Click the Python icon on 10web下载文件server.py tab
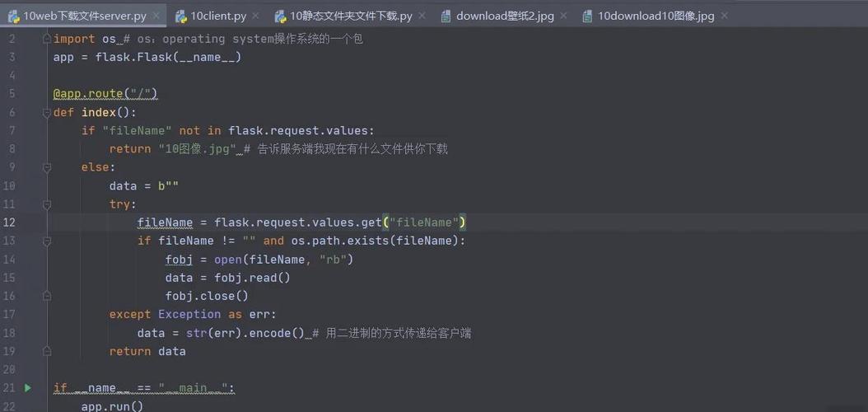This screenshot has width=868, height=412. (13, 16)
